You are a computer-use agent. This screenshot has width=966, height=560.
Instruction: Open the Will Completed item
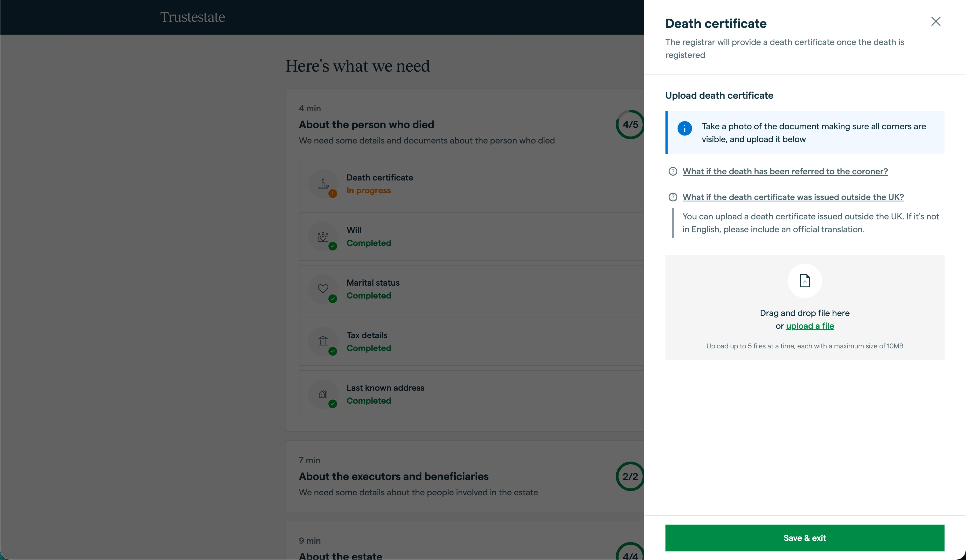click(471, 236)
